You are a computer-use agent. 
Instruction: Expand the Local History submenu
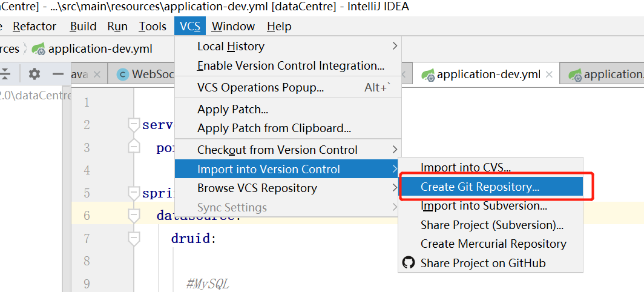pos(288,46)
